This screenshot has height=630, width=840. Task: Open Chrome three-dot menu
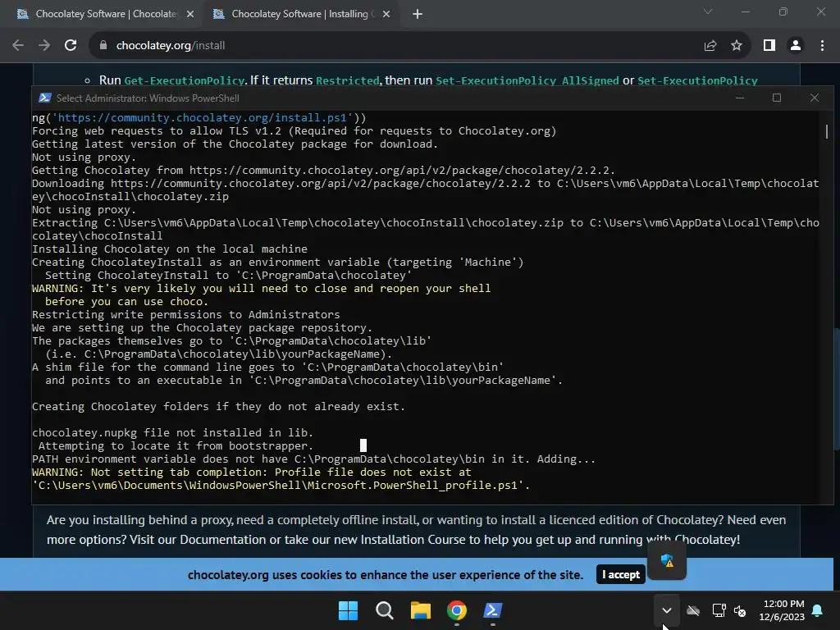[822, 46]
